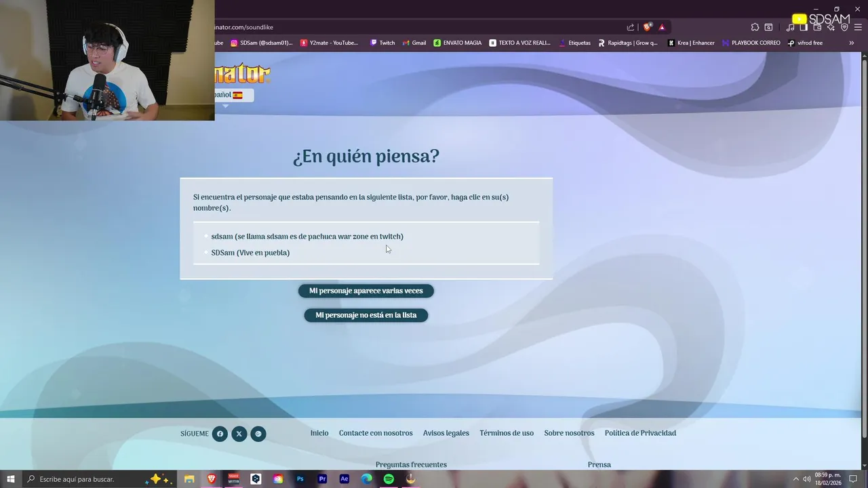Open ENVATO MAGIA bookmark
Viewport: 868px width, 488px height.
(x=458, y=43)
